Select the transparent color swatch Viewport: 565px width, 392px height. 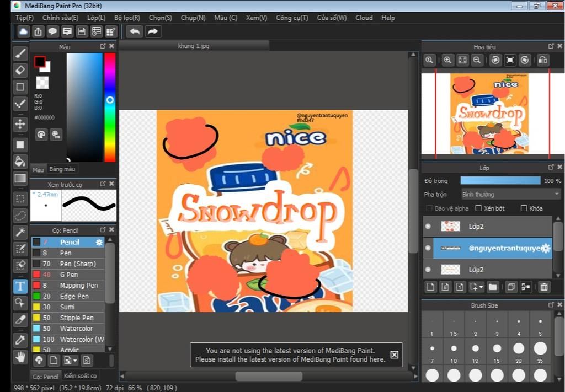point(42,83)
